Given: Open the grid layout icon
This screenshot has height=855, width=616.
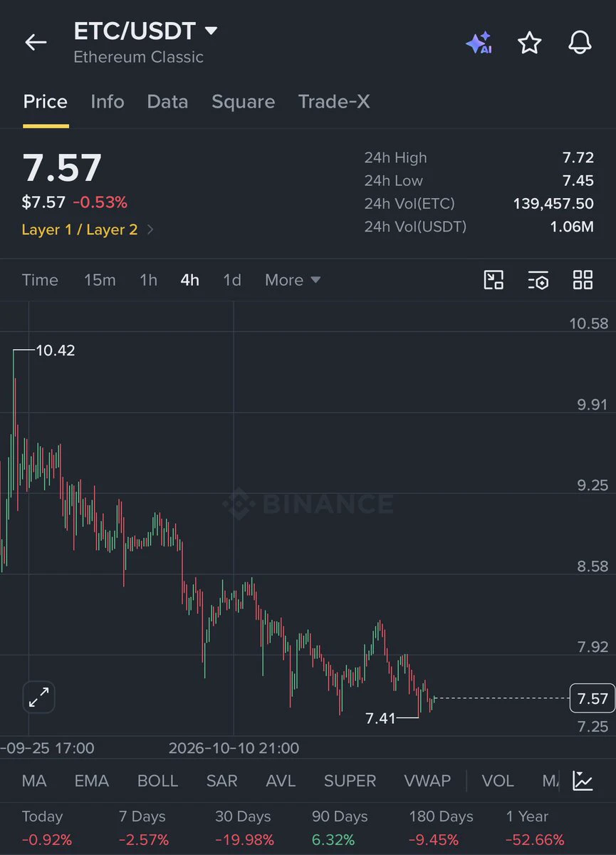Looking at the screenshot, I should tap(583, 280).
